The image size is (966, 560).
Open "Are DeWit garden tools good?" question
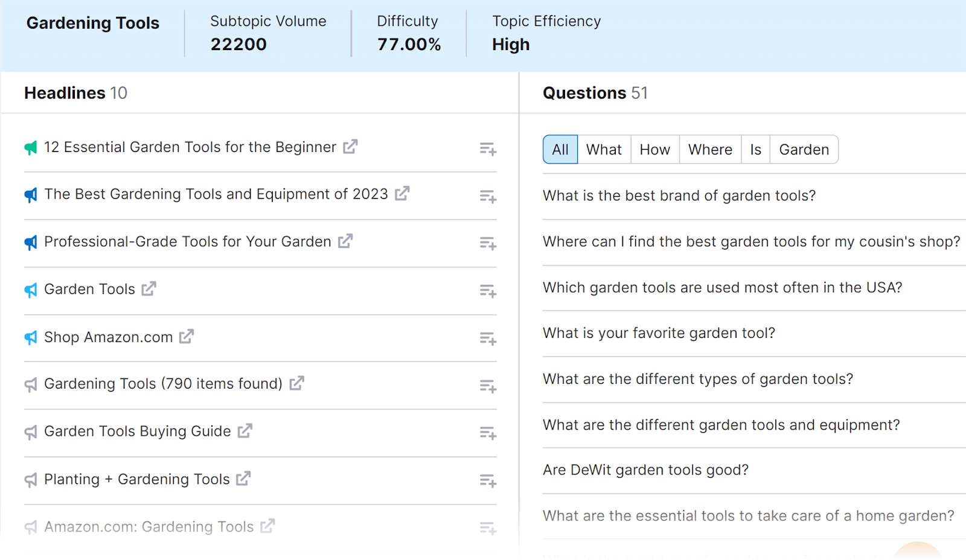(x=645, y=470)
